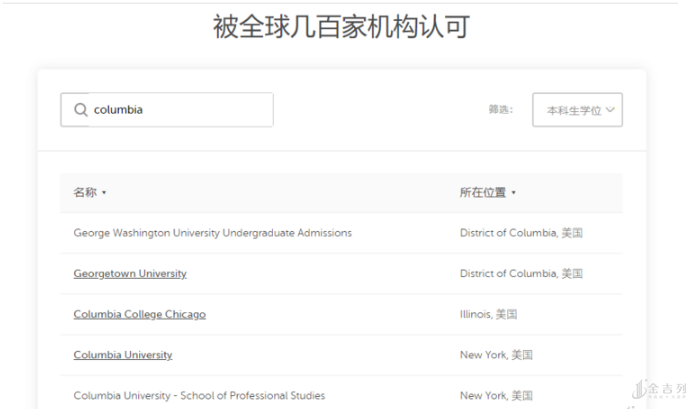Viewport: 696px width, 409px height.
Task: Click School of Professional Studies' New York location
Action: [x=496, y=395]
